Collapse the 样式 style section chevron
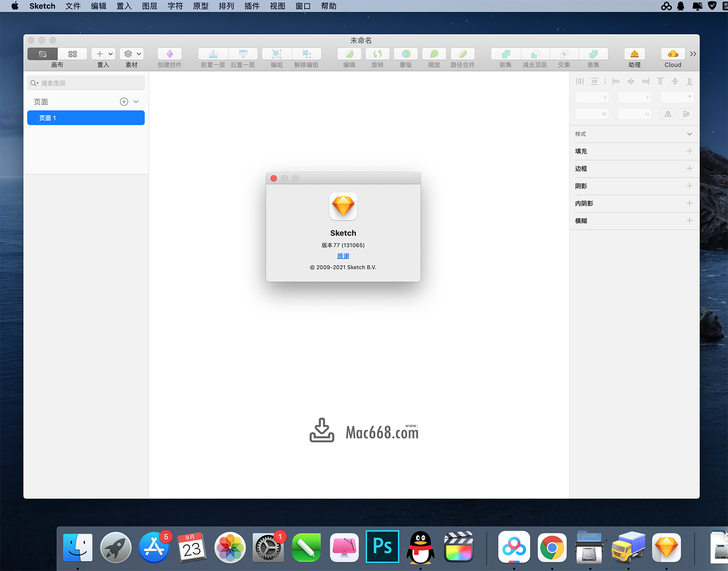Image resolution: width=728 pixels, height=571 pixels. tap(690, 134)
